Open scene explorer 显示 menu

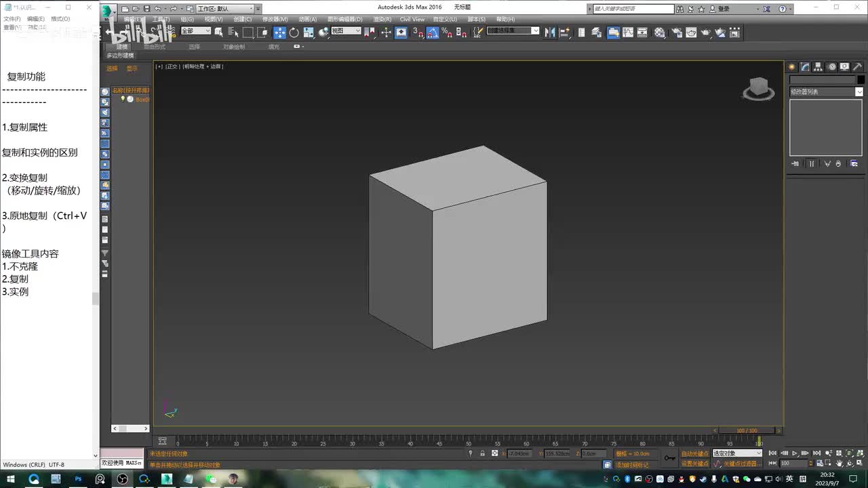coord(132,68)
